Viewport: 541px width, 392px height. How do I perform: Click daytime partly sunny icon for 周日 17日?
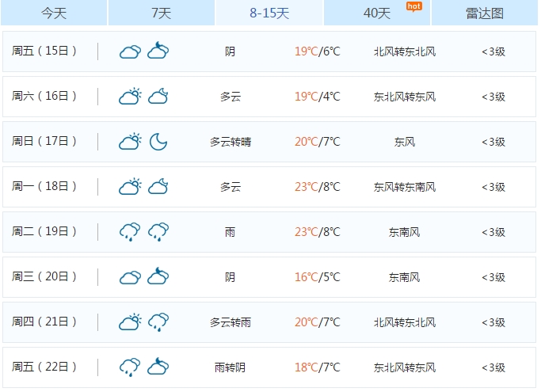(x=130, y=142)
